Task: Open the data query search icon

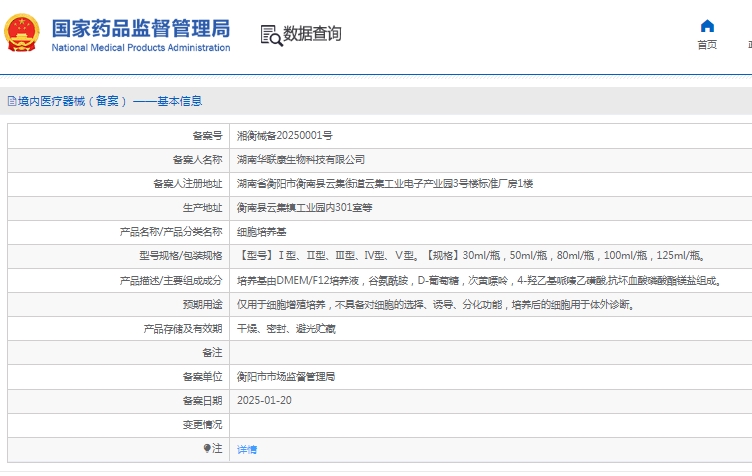Action: (x=271, y=35)
